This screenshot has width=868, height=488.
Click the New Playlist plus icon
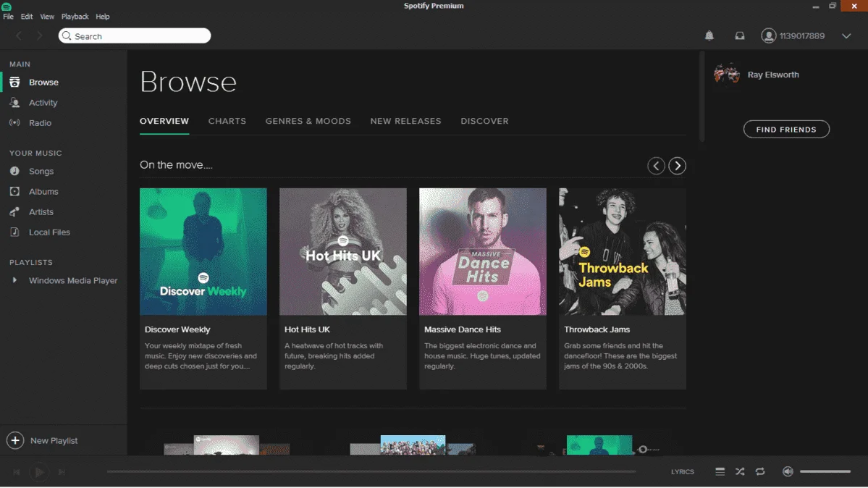[x=15, y=440]
